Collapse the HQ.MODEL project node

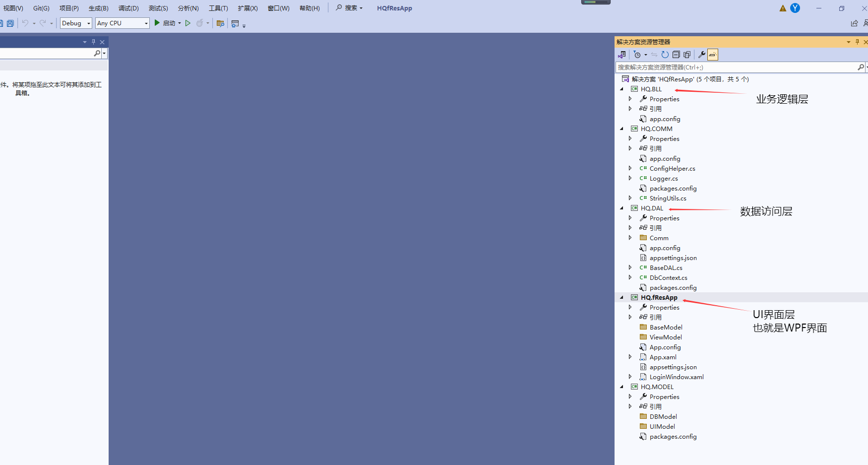(x=621, y=387)
